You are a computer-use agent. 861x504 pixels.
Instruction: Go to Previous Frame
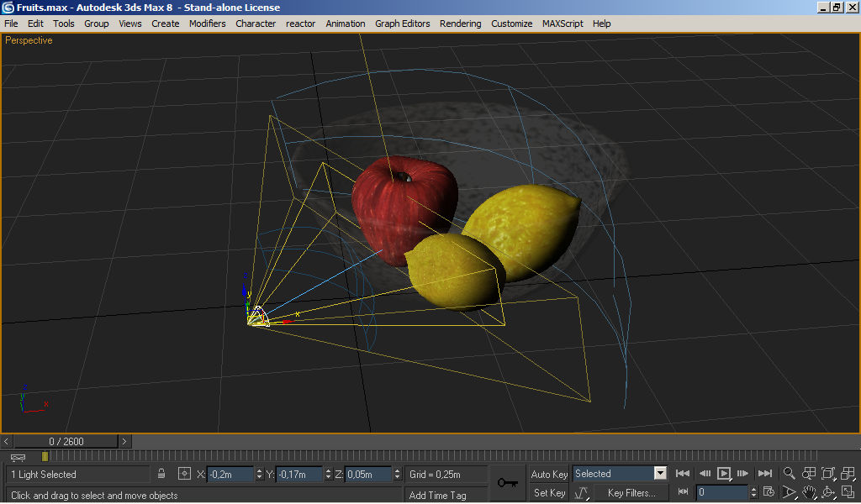705,473
